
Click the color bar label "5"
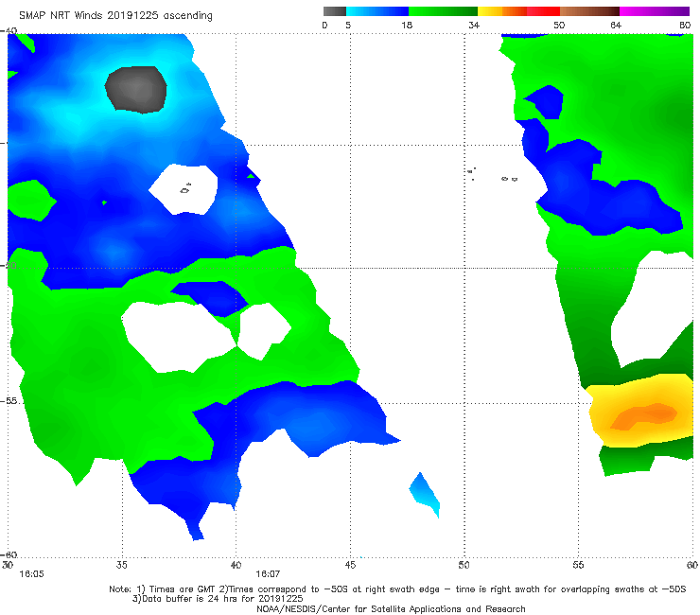348,25
